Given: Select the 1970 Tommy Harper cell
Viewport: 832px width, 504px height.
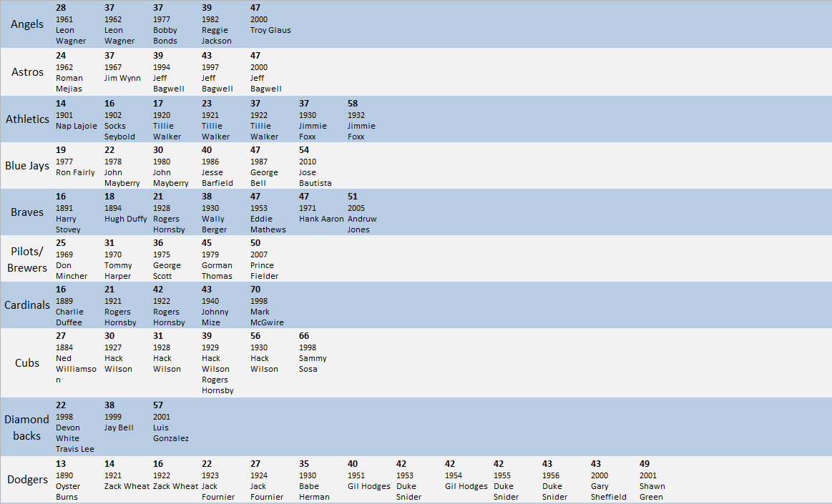Looking at the screenshot, I should tap(118, 260).
